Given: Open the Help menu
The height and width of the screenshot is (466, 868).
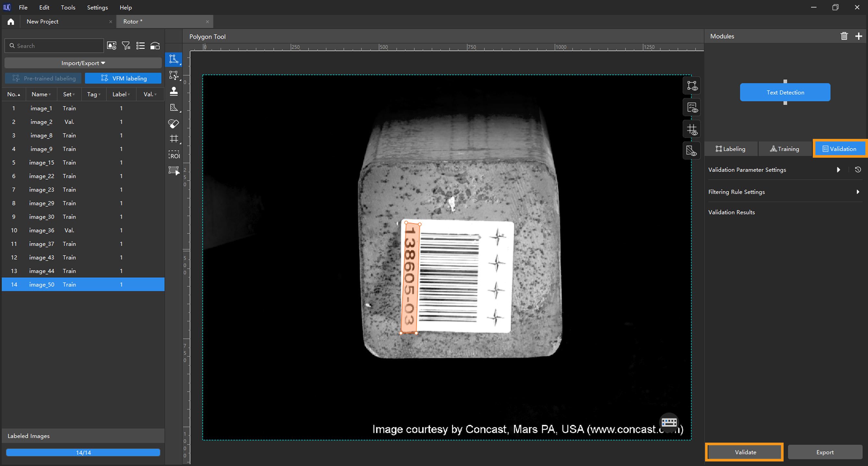Looking at the screenshot, I should 126,7.
